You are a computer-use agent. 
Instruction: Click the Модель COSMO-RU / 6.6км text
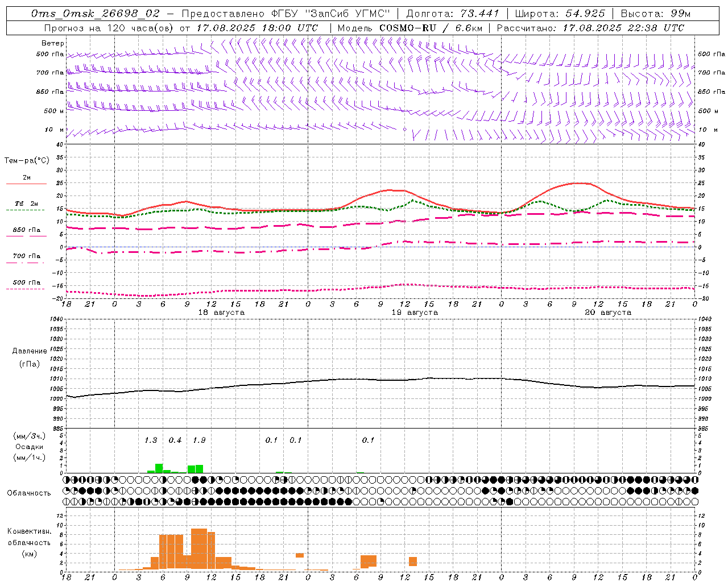409,28
